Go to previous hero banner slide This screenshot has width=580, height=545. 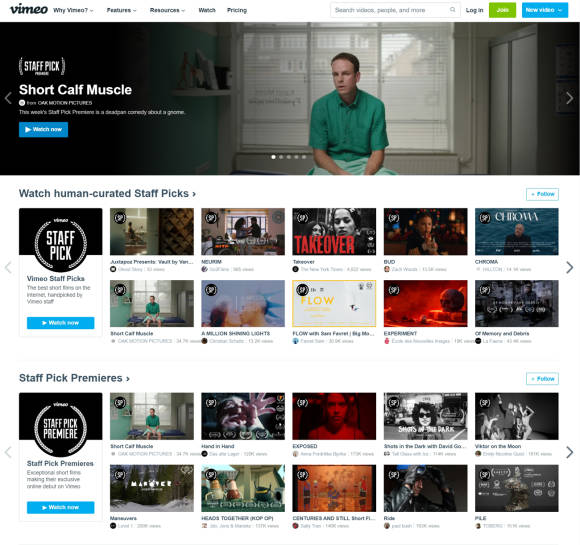[x=8, y=98]
